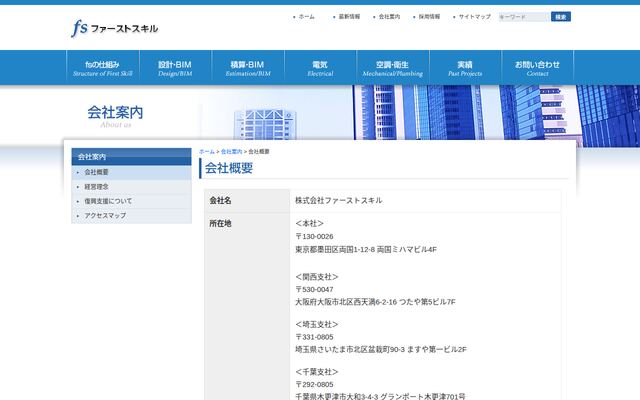640x400 pixels.
Task: Click the 会社概要 page heading
Action: 229,168
